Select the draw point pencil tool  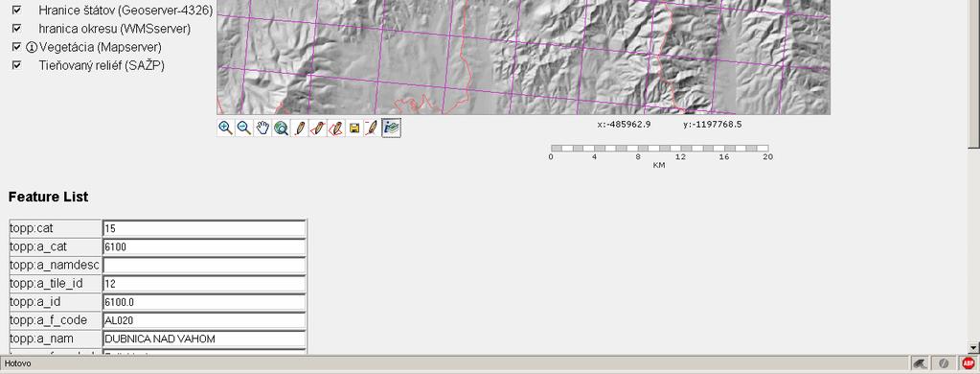tap(300, 129)
